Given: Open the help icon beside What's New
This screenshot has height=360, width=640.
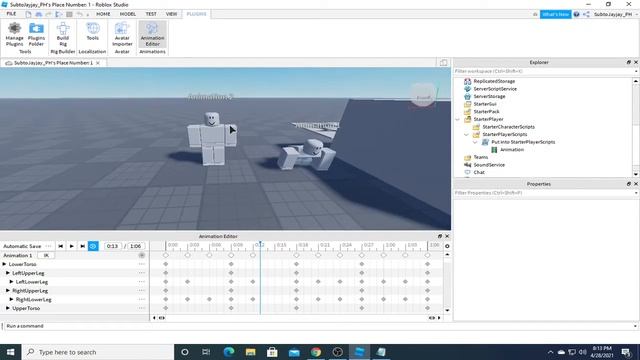Looking at the screenshot, I should click(x=576, y=14).
